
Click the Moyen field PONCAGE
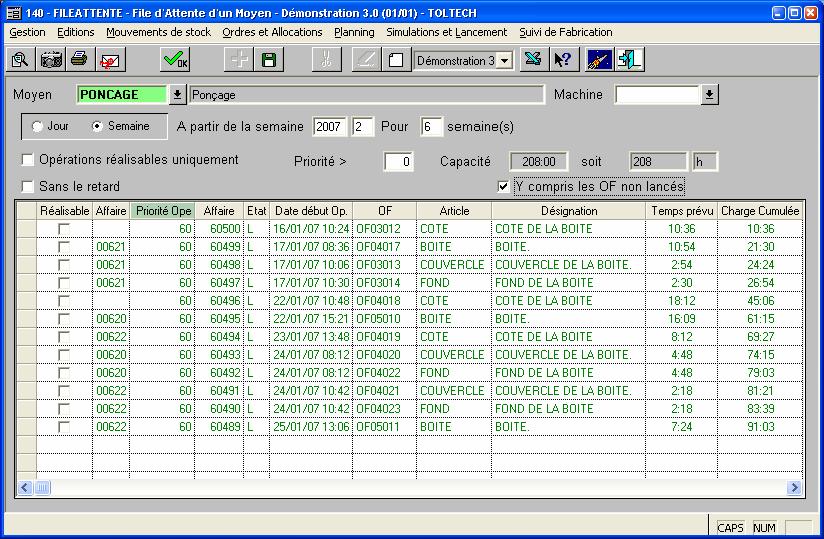coord(122,95)
